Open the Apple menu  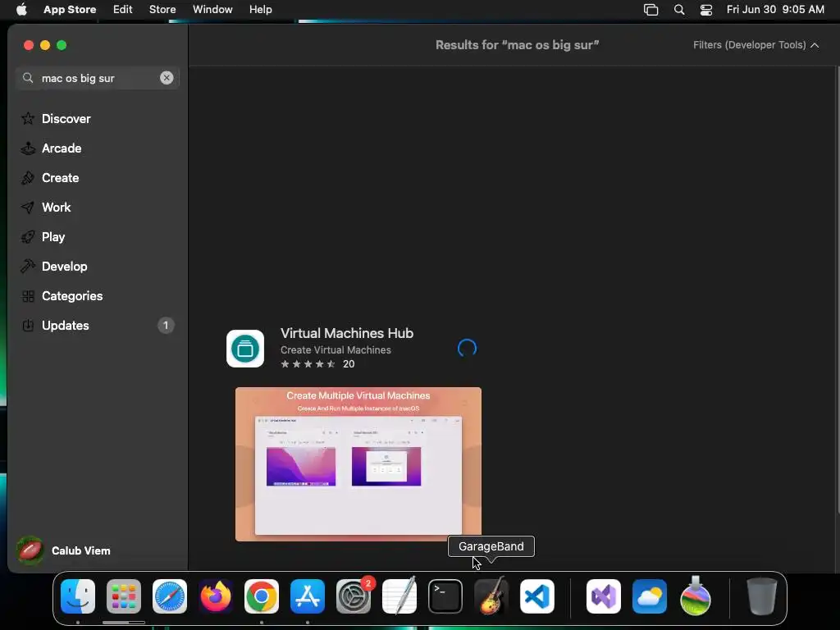[x=21, y=10]
